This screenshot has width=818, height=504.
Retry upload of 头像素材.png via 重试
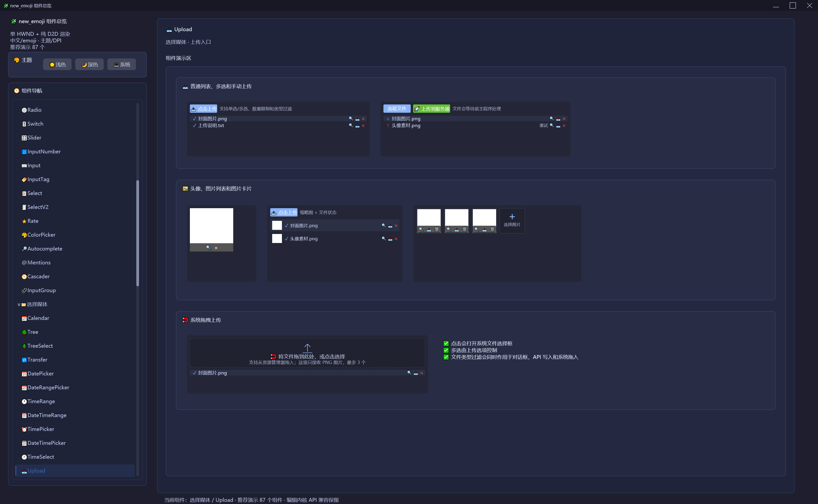click(543, 126)
